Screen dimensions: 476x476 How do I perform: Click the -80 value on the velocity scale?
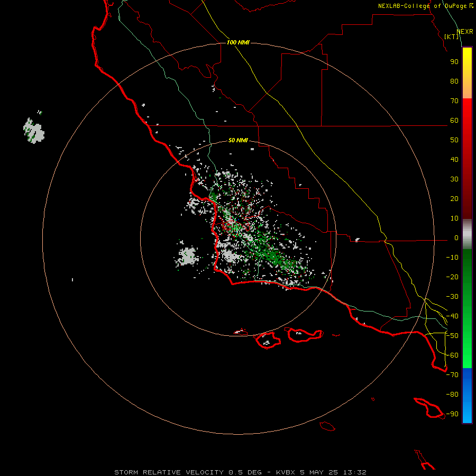click(x=452, y=395)
